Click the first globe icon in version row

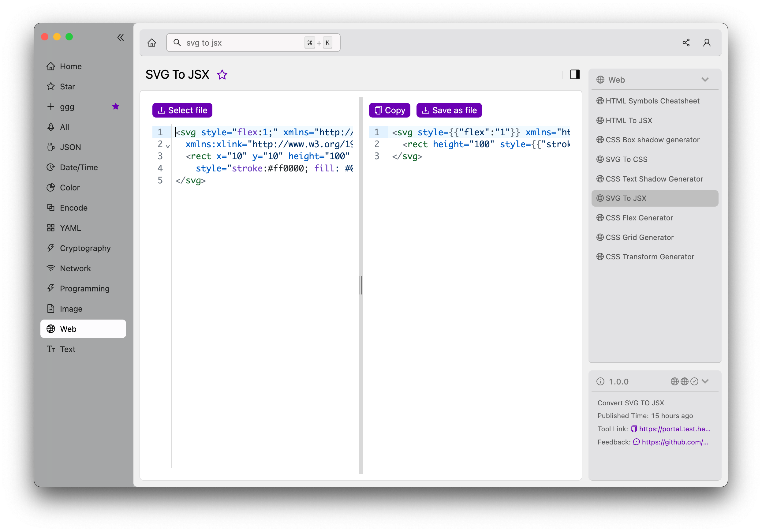coord(674,382)
